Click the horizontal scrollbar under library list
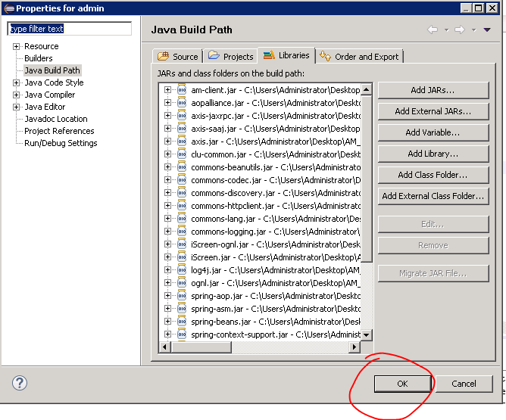 pyautogui.click(x=258, y=347)
